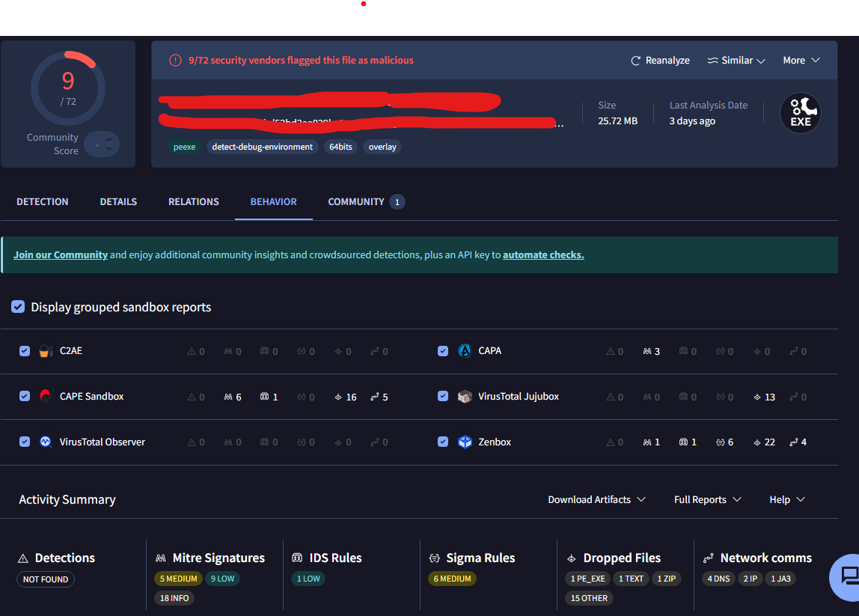Click the VirusTotal Observer logo
This screenshot has width=859, height=616.
[46, 441]
